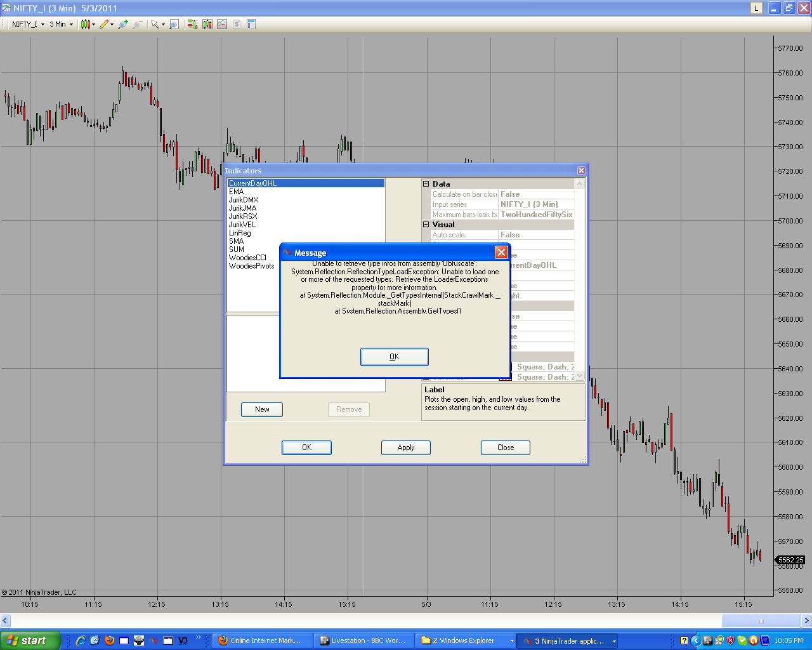Viewport: 812px width, 650px height.
Task: Click the Remove button in Indicators dialog
Action: coord(349,409)
